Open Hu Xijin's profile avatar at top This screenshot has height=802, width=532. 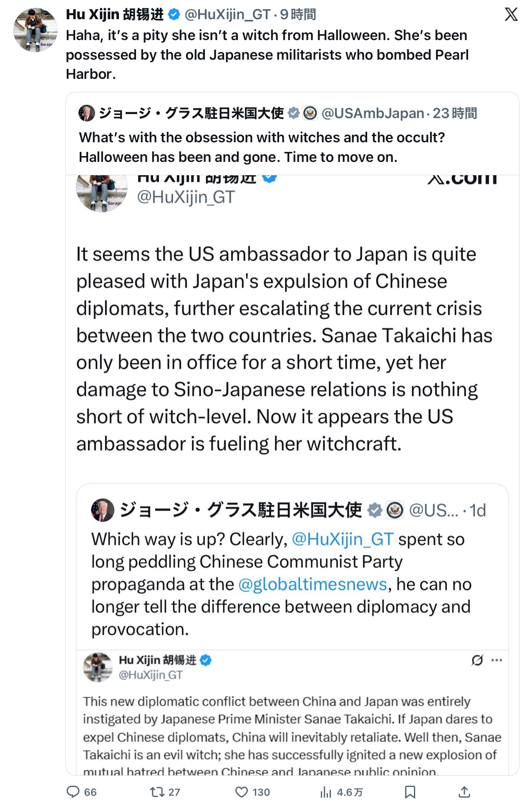point(35,30)
